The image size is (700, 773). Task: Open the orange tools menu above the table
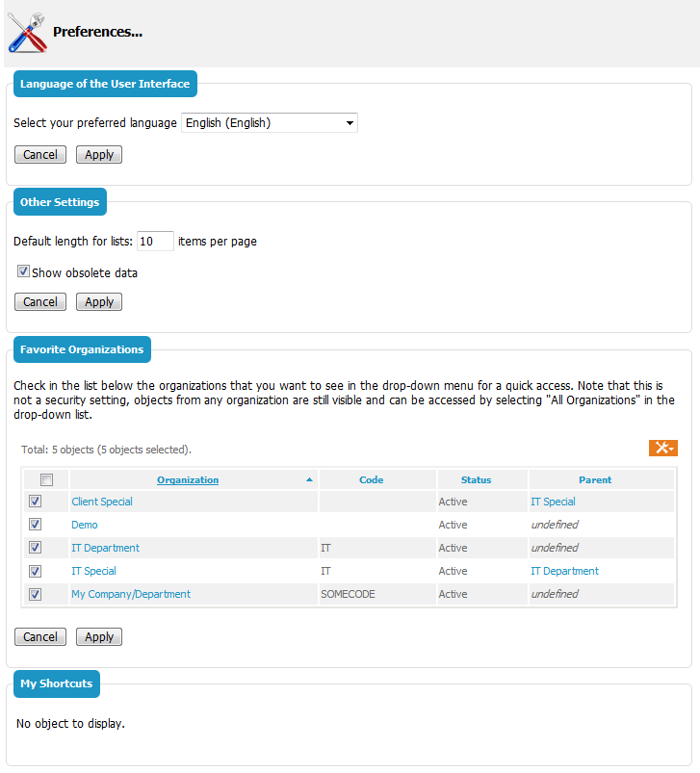(x=662, y=448)
